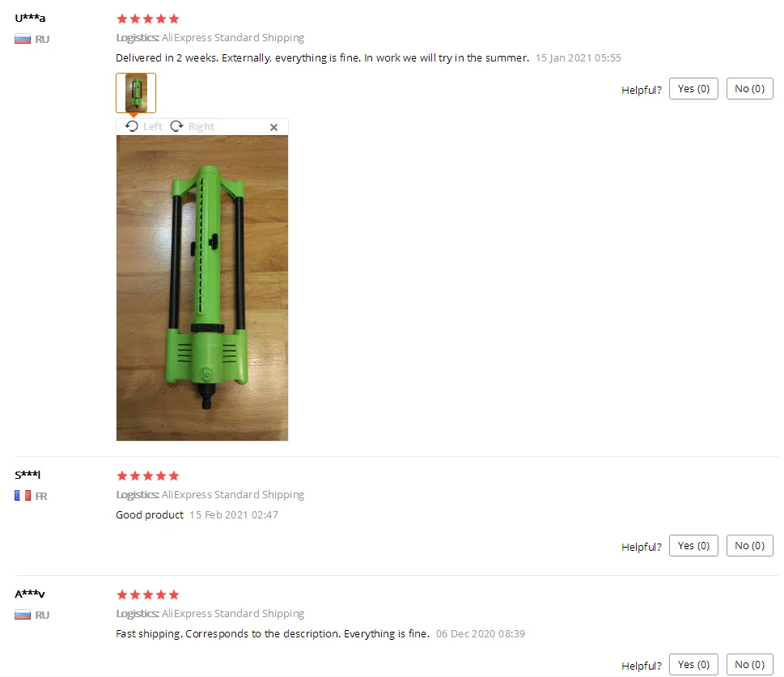Rotate the review photo right
The image size is (784, 677).
click(192, 126)
